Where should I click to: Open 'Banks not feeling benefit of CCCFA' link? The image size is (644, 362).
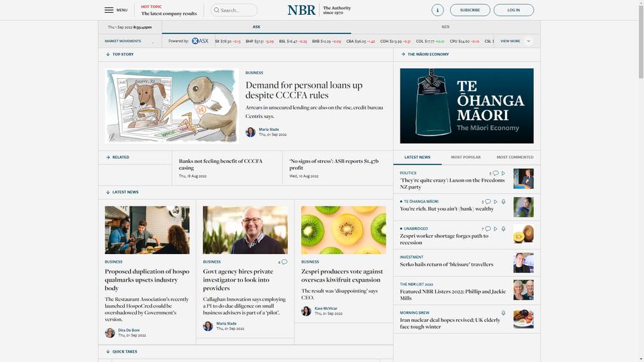tap(221, 164)
